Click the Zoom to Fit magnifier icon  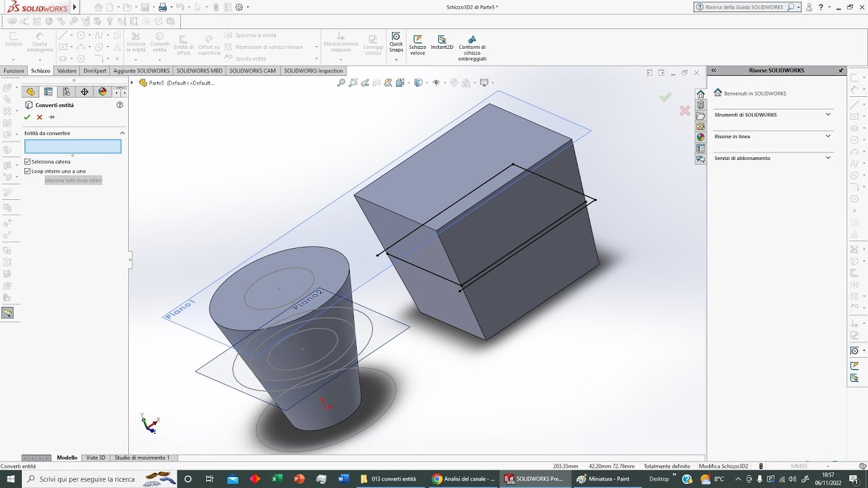342,83
